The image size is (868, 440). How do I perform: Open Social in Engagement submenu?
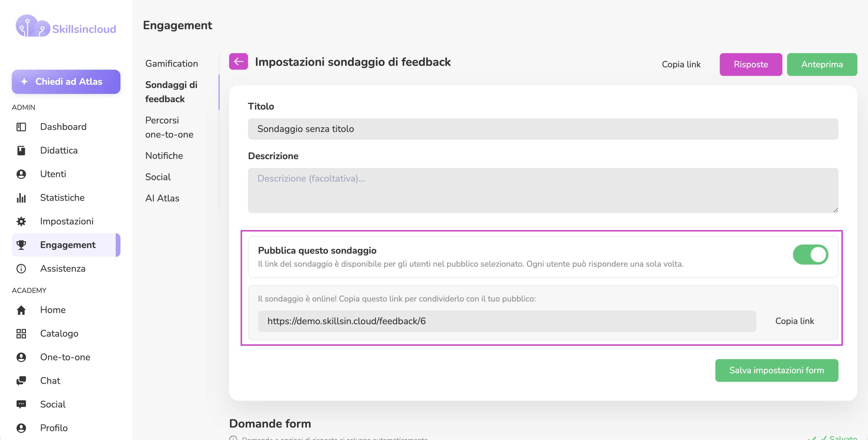[158, 177]
